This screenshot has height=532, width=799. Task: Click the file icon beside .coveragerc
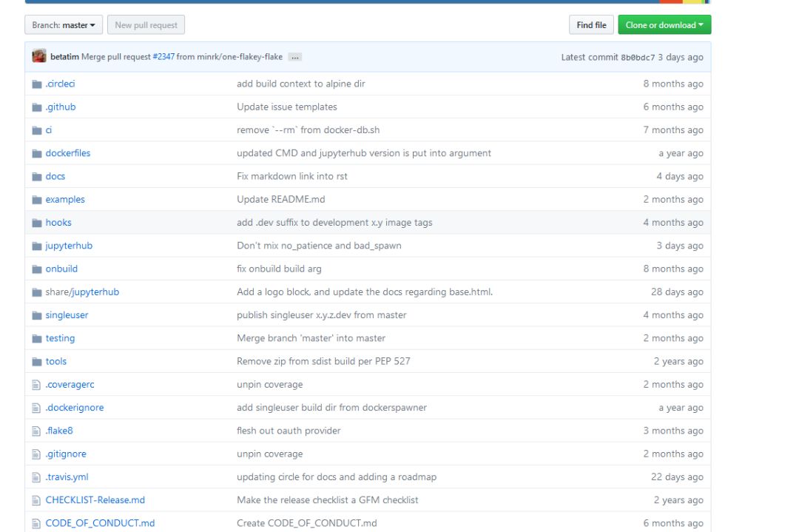click(x=36, y=385)
